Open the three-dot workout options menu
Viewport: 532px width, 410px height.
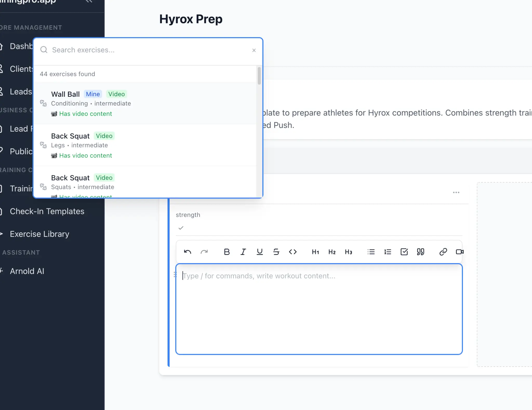point(456,192)
